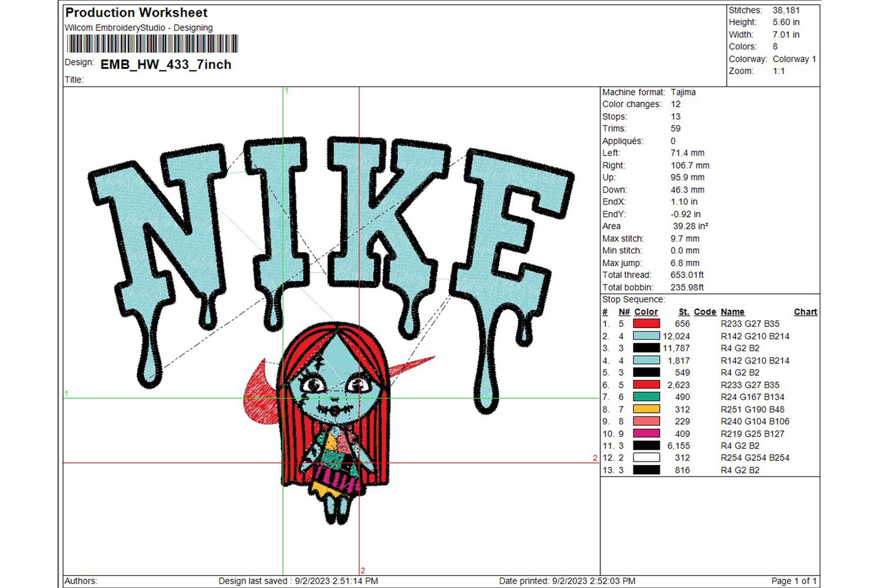
Task: Select the Colorway value 'Colorway 1'
Action: [794, 59]
